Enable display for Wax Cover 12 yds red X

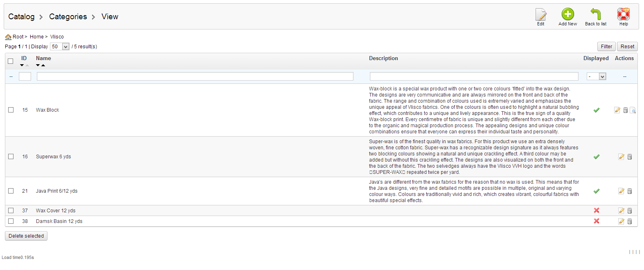[597, 210]
